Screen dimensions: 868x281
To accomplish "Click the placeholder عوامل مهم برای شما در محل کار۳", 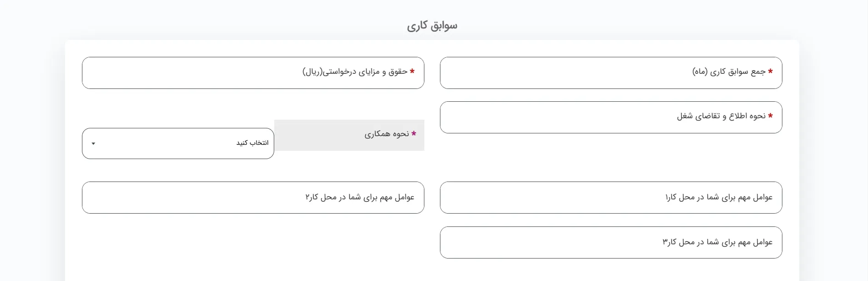I will coord(717,242).
